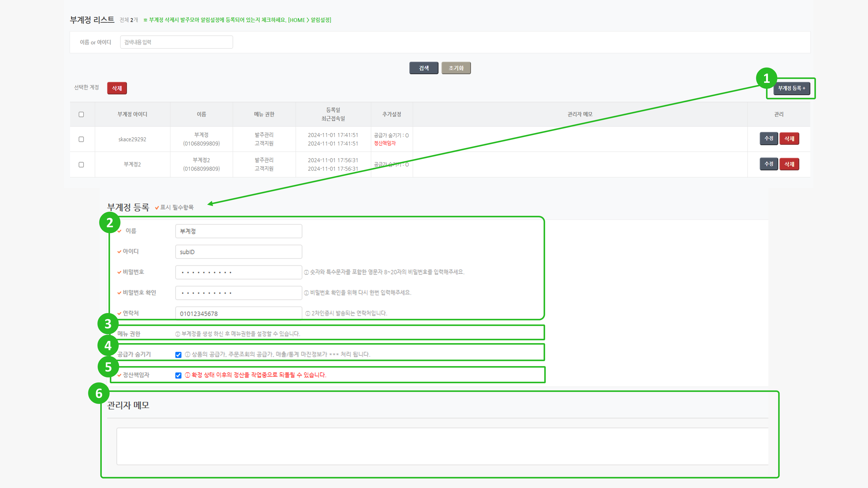Click the dark 검색 button
The width and height of the screenshot is (868, 488).
[x=424, y=68]
